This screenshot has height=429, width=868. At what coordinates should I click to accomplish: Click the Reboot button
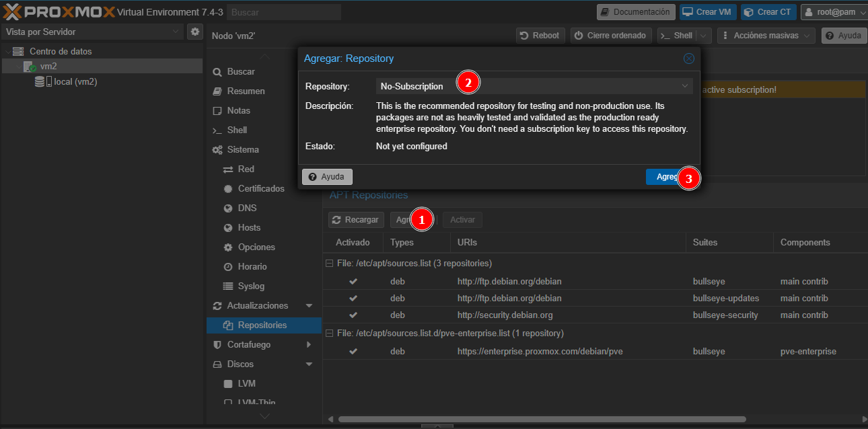(540, 36)
